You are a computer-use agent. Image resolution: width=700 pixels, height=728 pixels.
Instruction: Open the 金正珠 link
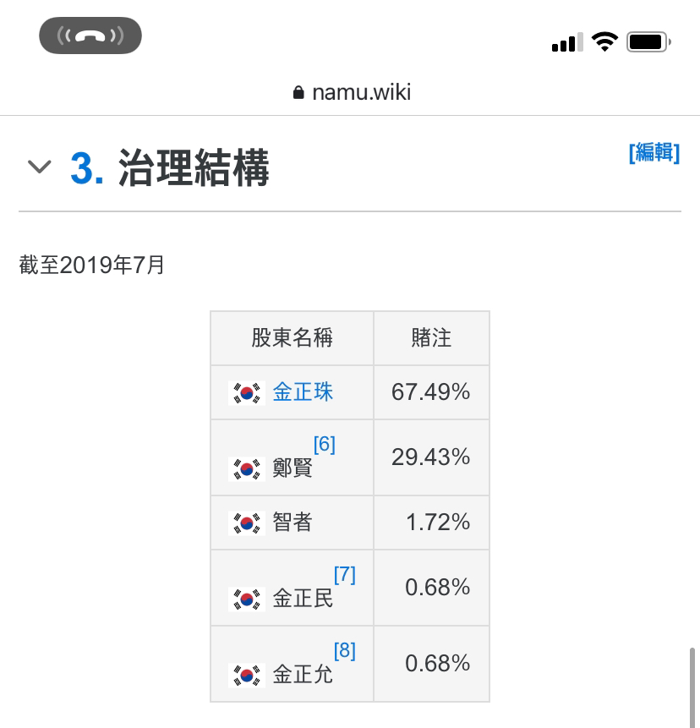303,391
